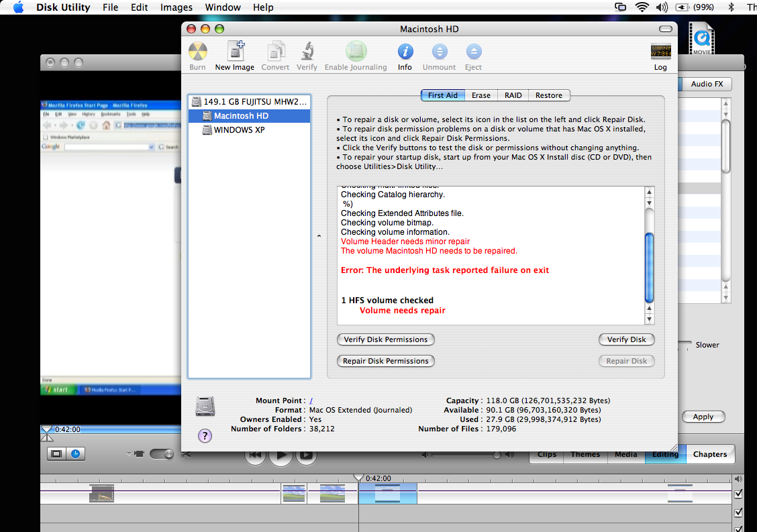This screenshot has height=532, width=757.
Task: Open the Bluetooth menu bar icon
Action: (731, 7)
